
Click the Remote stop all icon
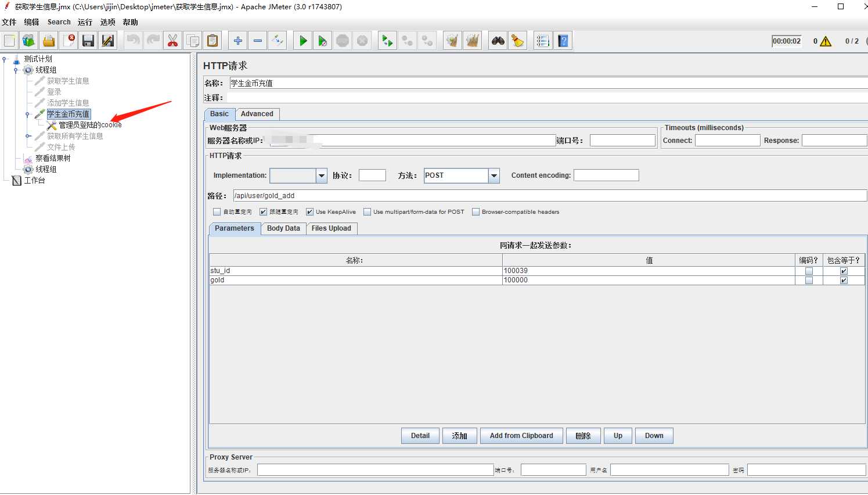click(x=408, y=41)
